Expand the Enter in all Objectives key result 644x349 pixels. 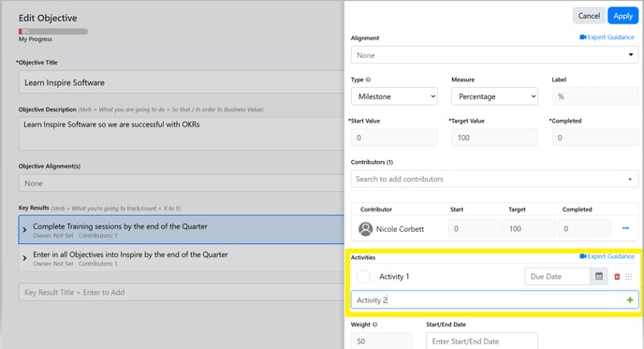click(x=24, y=258)
